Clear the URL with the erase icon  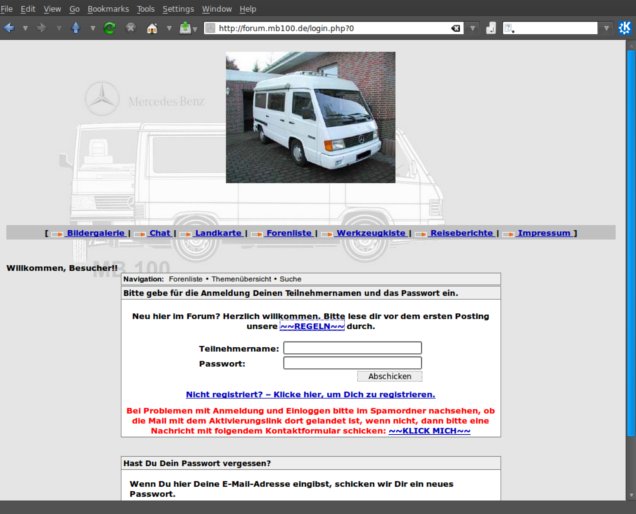[x=456, y=28]
